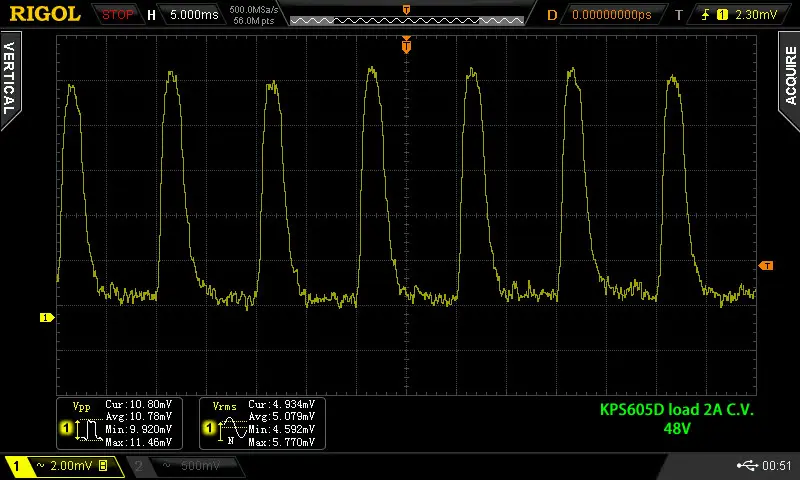The image size is (800, 480).
Task: Click the 56.0M pts memory depth readout
Action: point(254,21)
